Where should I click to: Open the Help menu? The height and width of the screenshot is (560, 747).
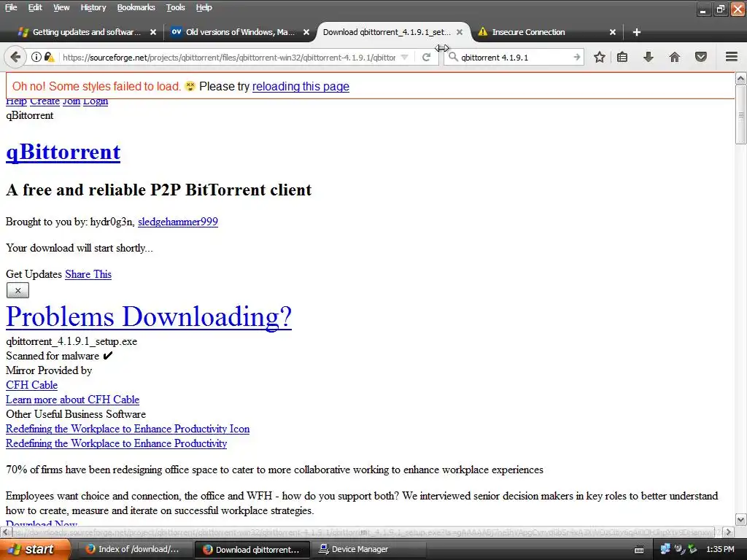(x=204, y=7)
